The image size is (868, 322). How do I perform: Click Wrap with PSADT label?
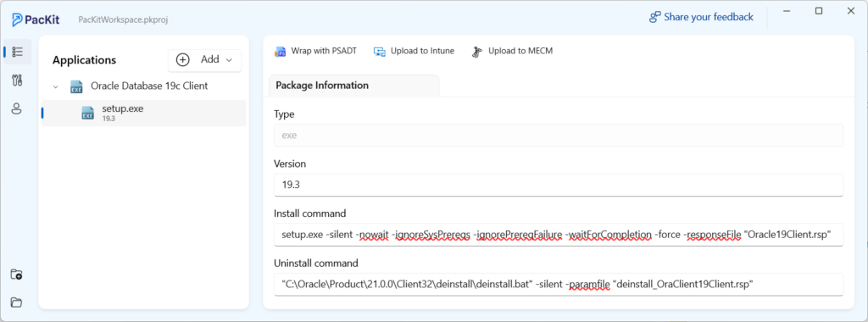(x=324, y=51)
